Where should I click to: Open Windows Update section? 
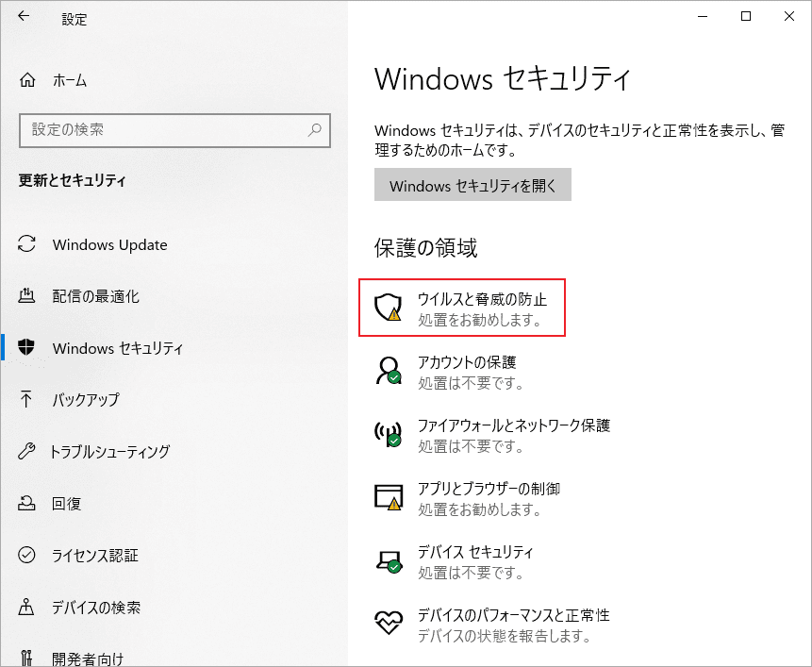pyautogui.click(x=109, y=244)
